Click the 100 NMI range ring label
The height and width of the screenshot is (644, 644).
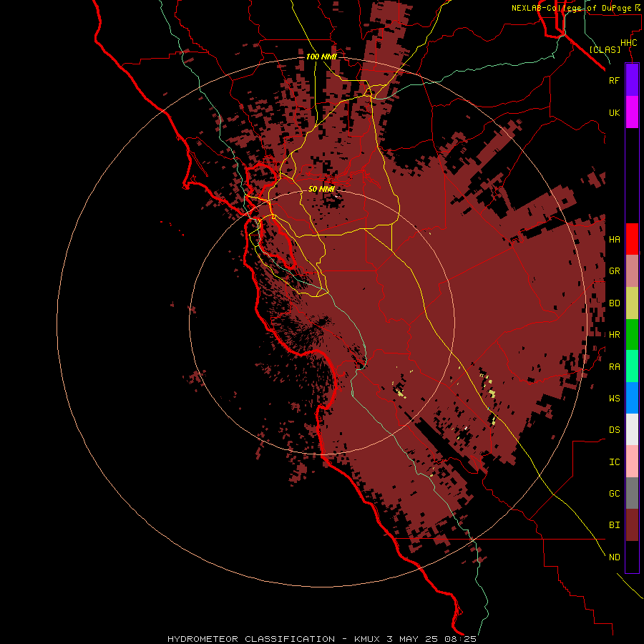click(321, 57)
